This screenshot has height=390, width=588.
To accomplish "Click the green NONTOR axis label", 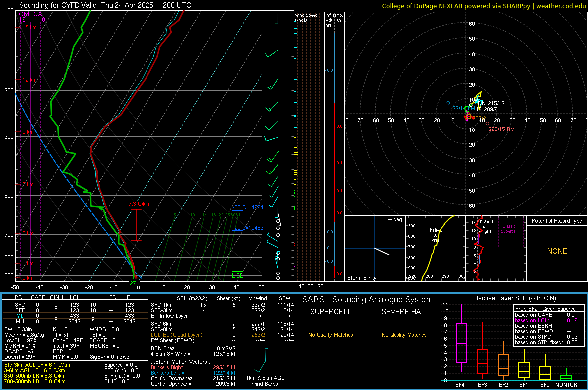I will pyautogui.click(x=566, y=385).
